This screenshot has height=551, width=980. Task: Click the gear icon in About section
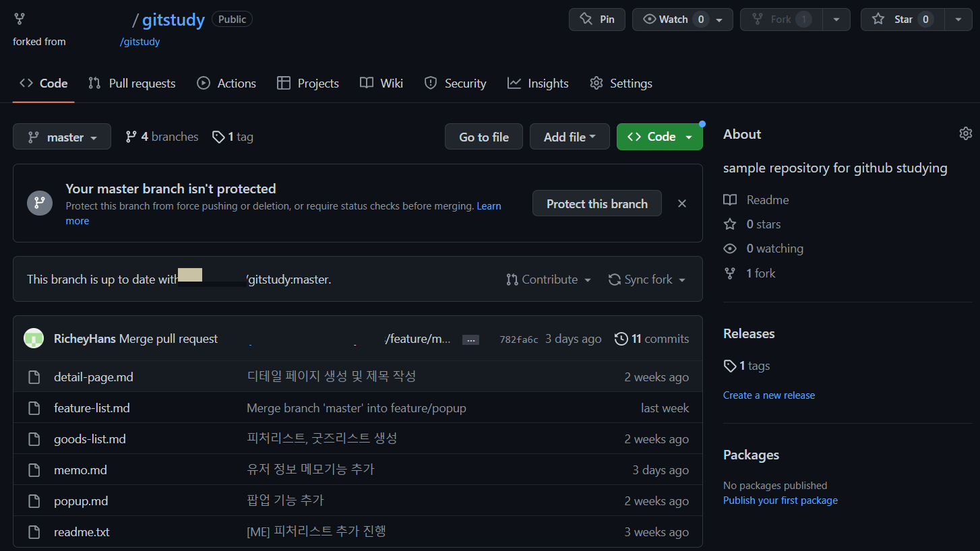click(x=966, y=133)
